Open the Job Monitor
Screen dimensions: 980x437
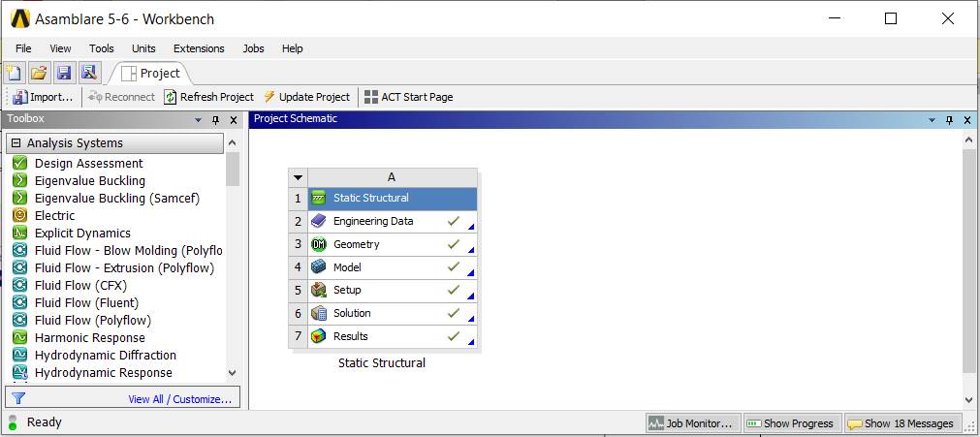(692, 423)
